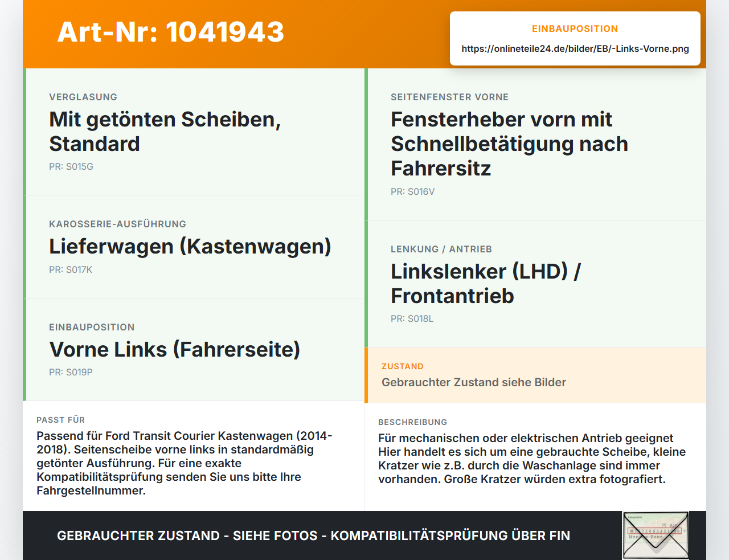This screenshot has height=560, width=729.
Task: Open the Links-Vorne.png image URL
Action: 575,49
